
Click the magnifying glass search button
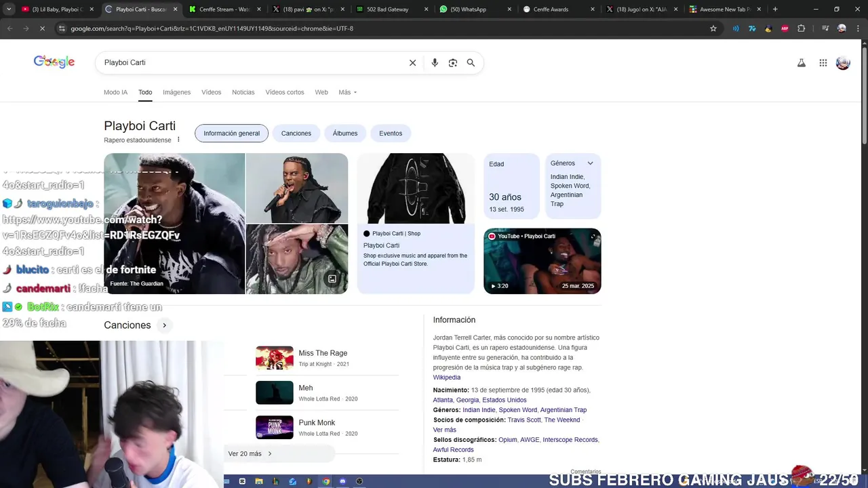471,62
